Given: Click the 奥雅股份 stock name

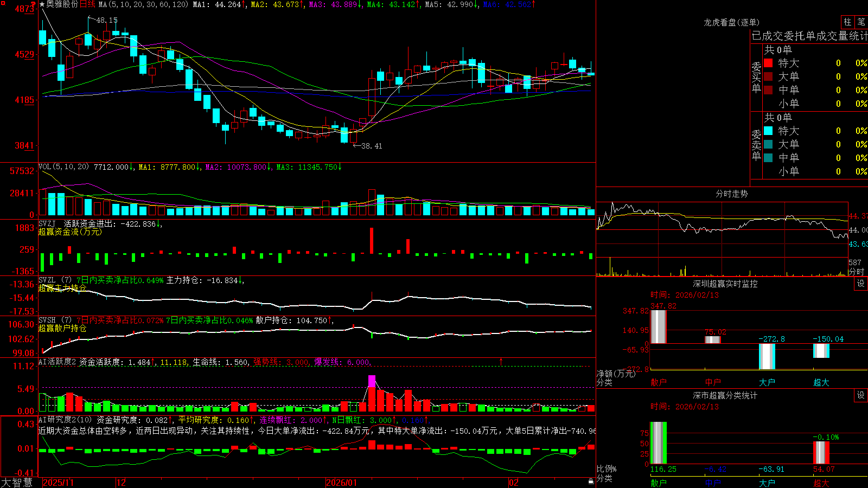Looking at the screenshot, I should coord(62,4).
